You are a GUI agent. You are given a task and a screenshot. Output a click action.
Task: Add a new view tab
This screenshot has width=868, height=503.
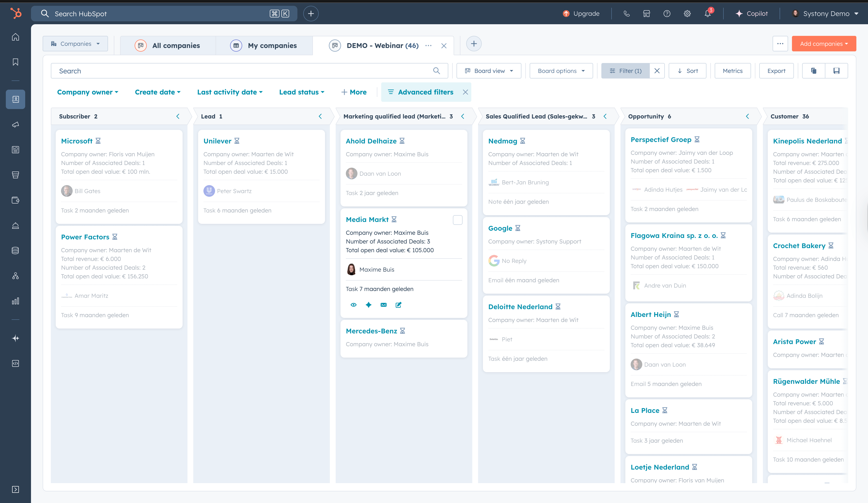[x=474, y=44]
